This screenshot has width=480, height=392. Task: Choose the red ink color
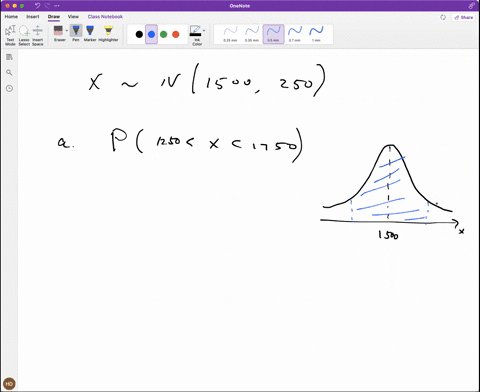click(176, 34)
